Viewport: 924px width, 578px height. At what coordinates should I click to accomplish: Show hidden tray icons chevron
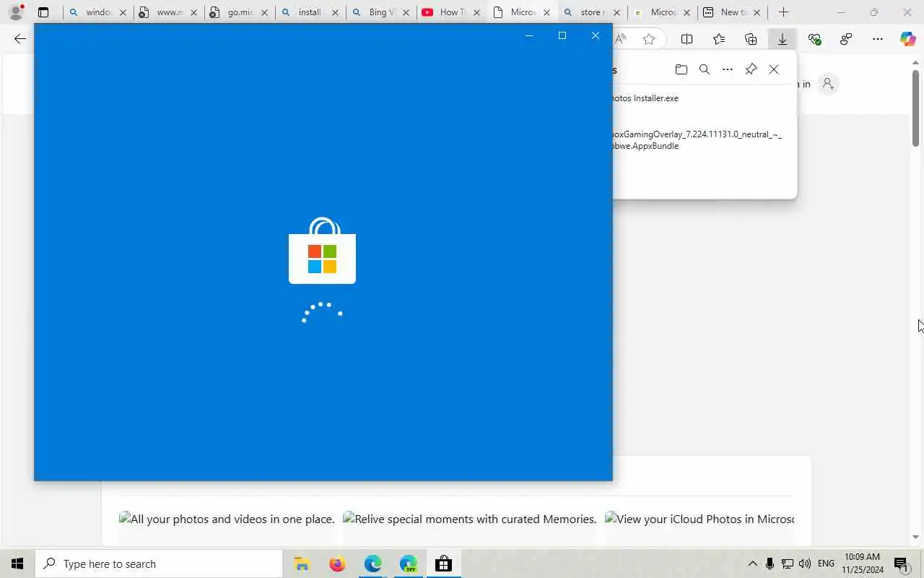point(752,564)
